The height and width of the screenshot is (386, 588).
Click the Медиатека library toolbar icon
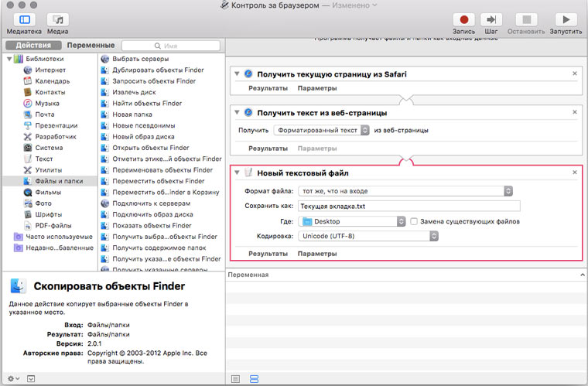click(23, 19)
